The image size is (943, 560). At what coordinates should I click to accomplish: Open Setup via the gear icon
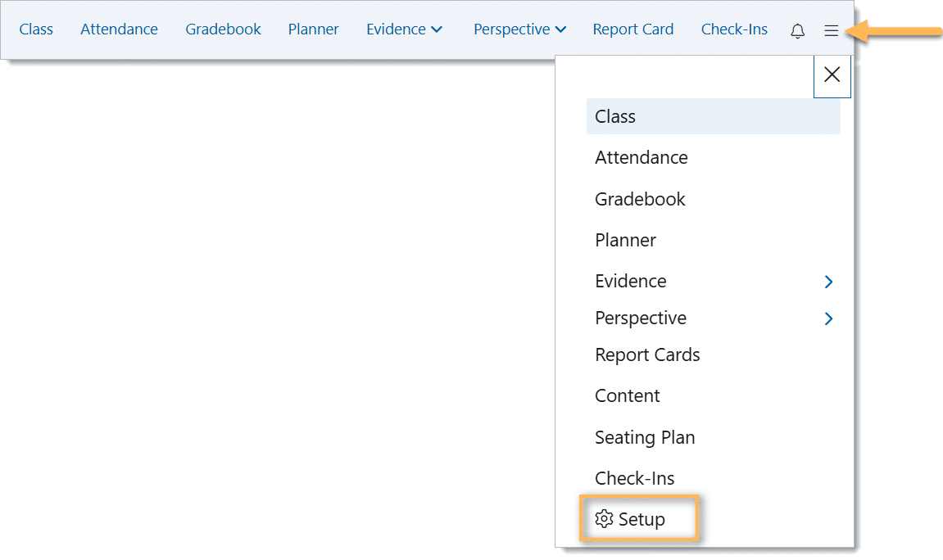639,518
